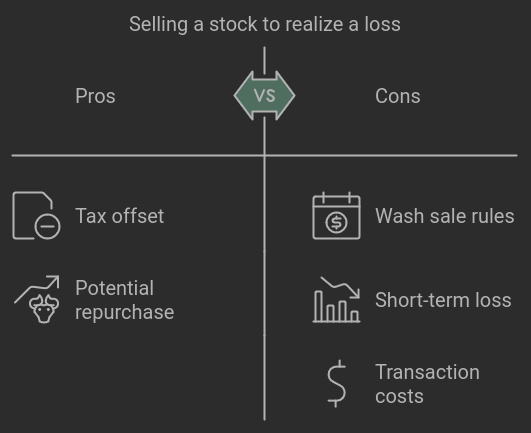Click the dollar sign Transaction costs icon
Image resolution: width=531 pixels, height=433 pixels.
click(x=336, y=383)
